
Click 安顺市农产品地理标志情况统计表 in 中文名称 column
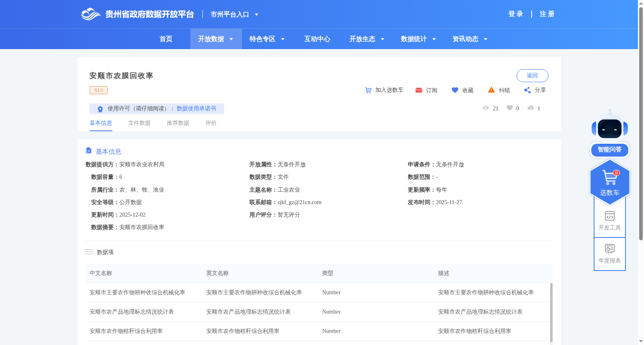[132, 312]
